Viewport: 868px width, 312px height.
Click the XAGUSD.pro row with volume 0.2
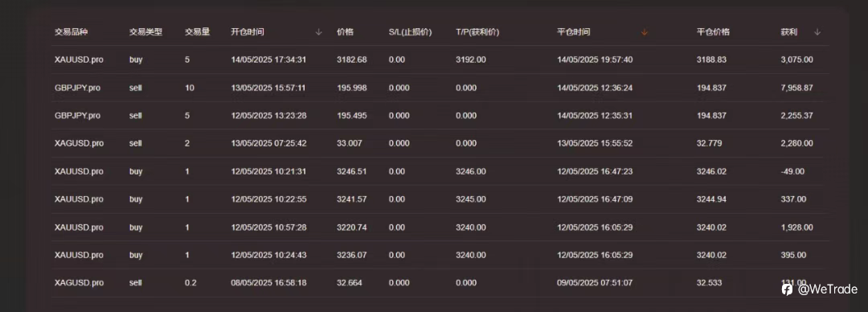(x=440, y=282)
